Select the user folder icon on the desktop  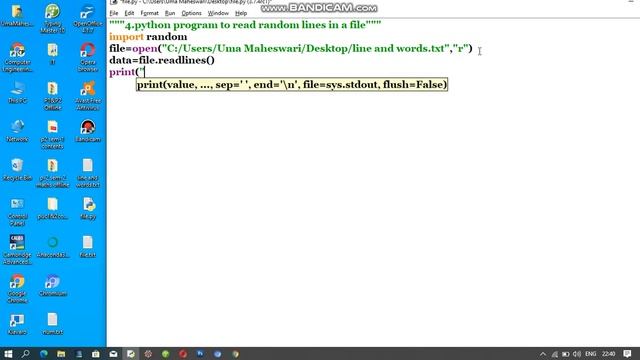tap(17, 15)
